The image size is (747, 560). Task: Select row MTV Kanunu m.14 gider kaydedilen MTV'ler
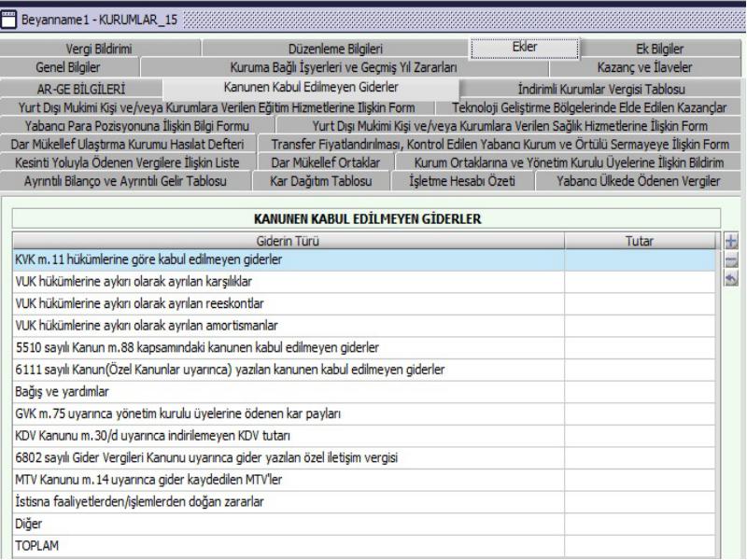point(364,480)
